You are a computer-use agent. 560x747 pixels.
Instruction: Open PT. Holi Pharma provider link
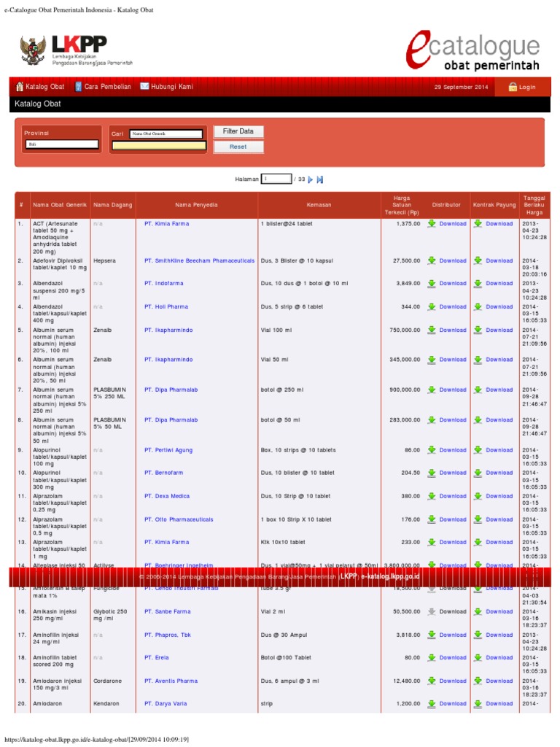(166, 307)
